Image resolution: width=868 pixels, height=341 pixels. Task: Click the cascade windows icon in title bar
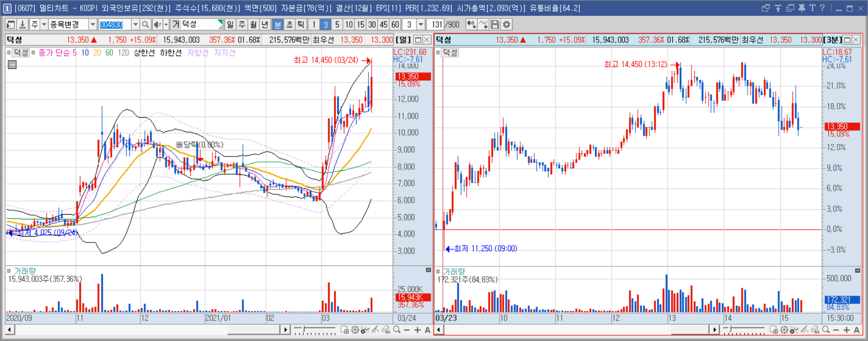[x=790, y=8]
